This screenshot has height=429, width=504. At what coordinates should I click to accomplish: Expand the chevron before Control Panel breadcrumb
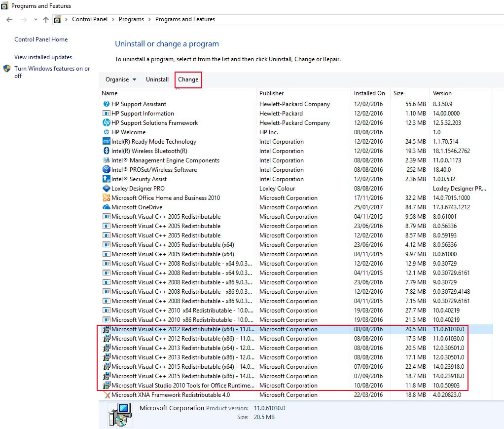[x=66, y=19]
